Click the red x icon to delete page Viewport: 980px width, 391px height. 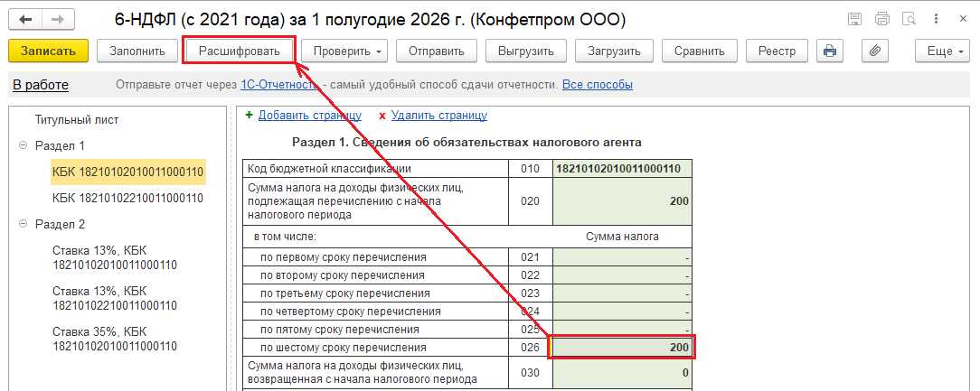coord(382,116)
